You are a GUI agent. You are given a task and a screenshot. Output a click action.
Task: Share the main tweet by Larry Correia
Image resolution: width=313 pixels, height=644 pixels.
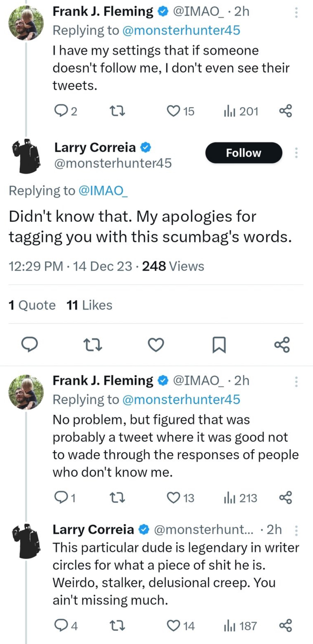tap(282, 345)
